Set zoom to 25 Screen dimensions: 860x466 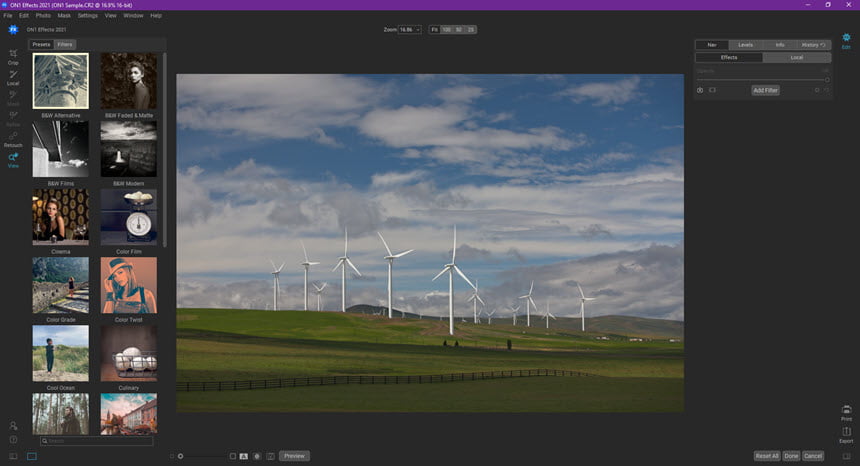[471, 30]
